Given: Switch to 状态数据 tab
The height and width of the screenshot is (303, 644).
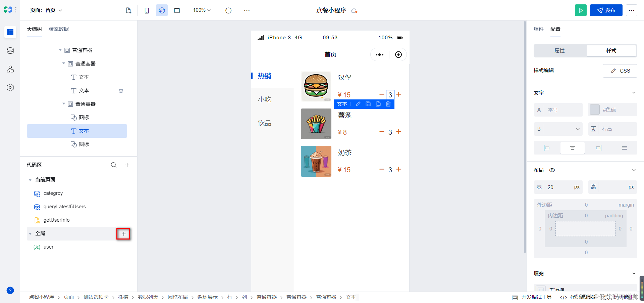Looking at the screenshot, I should coord(59,29).
